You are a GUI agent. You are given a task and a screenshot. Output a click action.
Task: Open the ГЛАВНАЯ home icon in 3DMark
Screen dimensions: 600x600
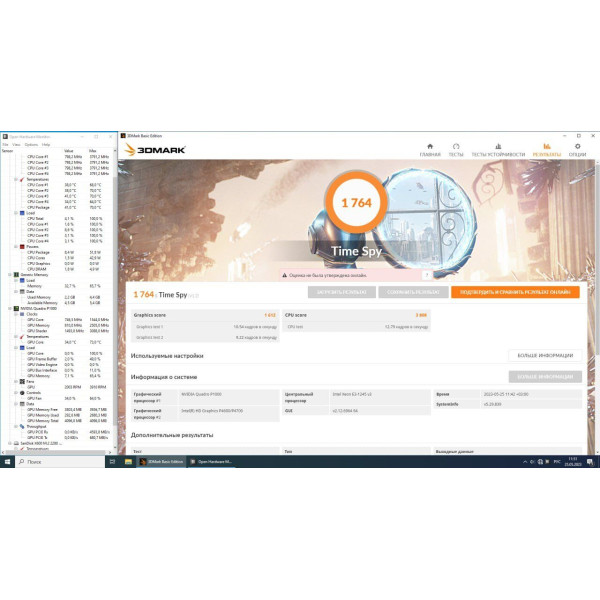click(x=430, y=150)
